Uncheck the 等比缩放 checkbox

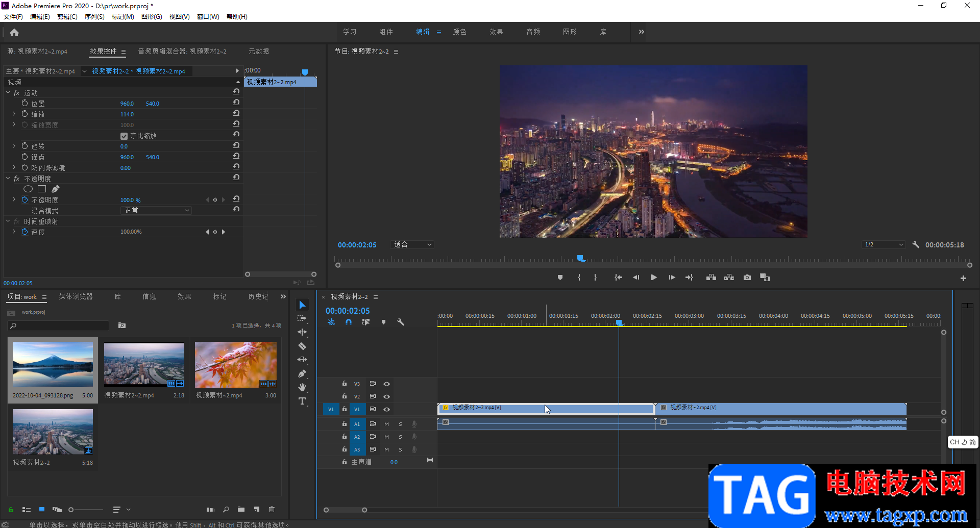click(124, 136)
